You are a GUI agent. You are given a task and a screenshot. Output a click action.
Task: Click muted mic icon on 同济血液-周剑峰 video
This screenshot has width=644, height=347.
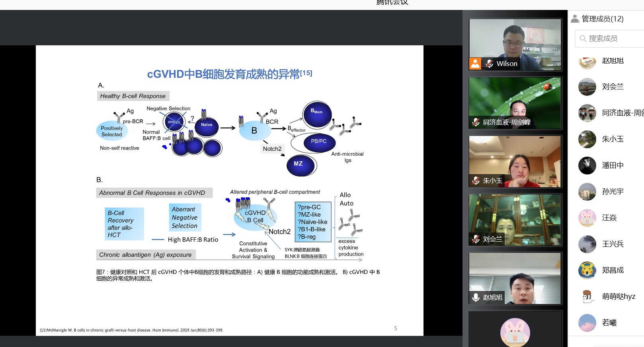(x=476, y=122)
